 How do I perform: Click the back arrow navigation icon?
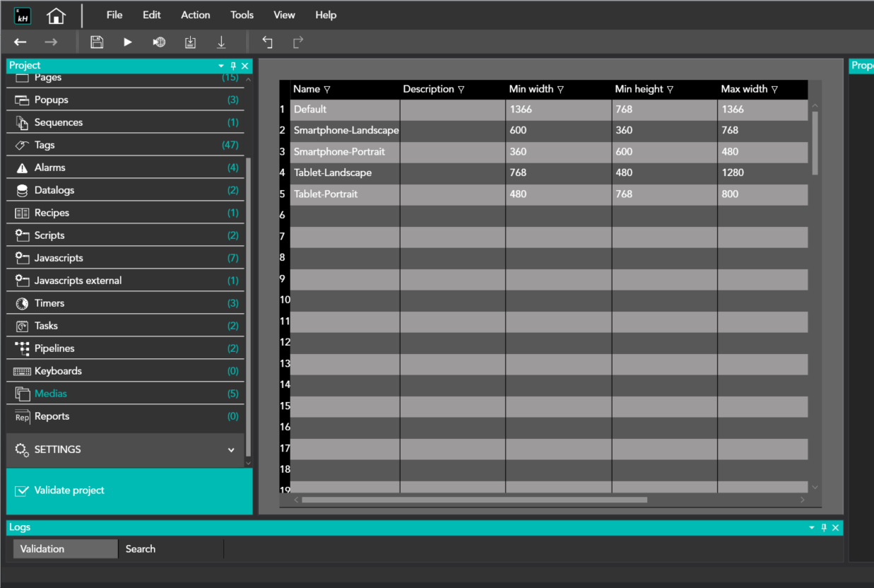(x=20, y=42)
